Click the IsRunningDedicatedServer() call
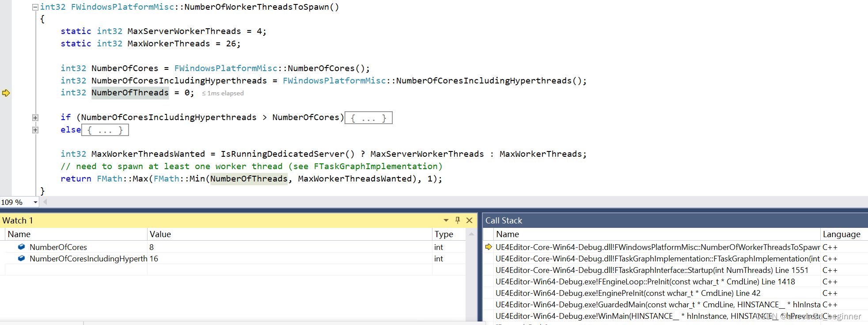868x325 pixels. [288, 154]
